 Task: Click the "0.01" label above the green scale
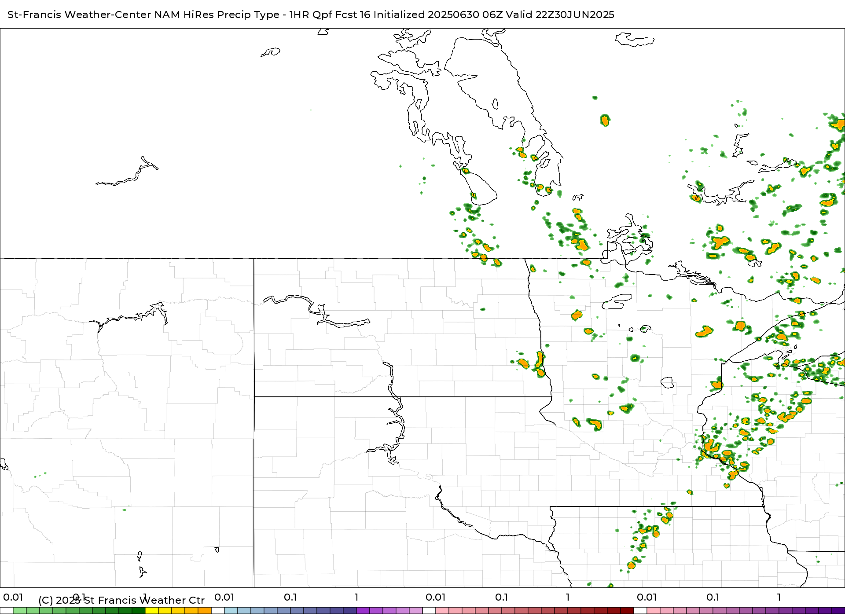pyautogui.click(x=13, y=597)
